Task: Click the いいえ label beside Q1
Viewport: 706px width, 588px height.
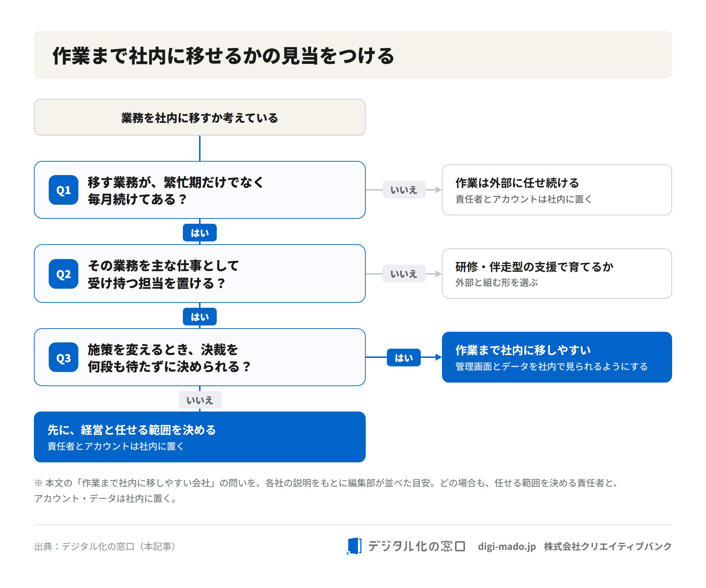Action: (x=404, y=190)
